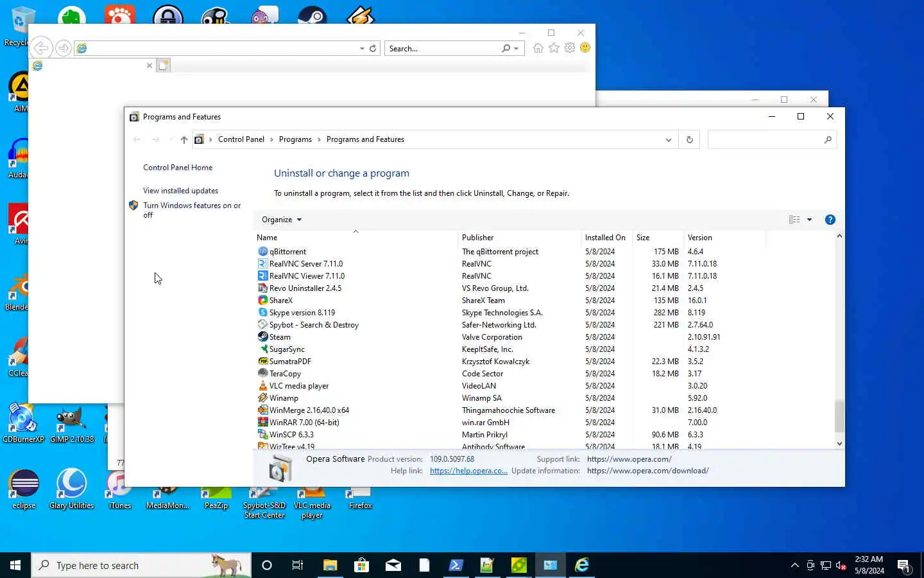The height and width of the screenshot is (578, 924).
Task: Open Turn Windows features on or off
Action: pos(192,210)
